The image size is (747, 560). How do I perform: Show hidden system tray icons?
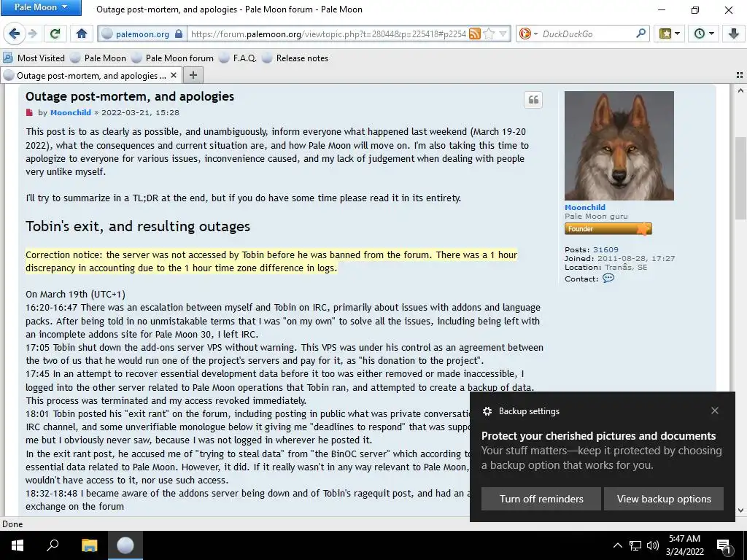click(x=617, y=545)
